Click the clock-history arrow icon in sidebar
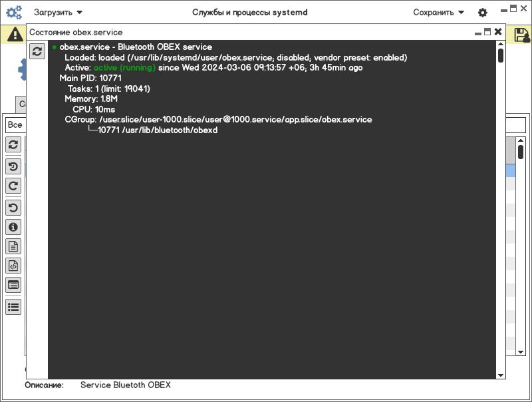The height and width of the screenshot is (402, 532). pos(13,166)
